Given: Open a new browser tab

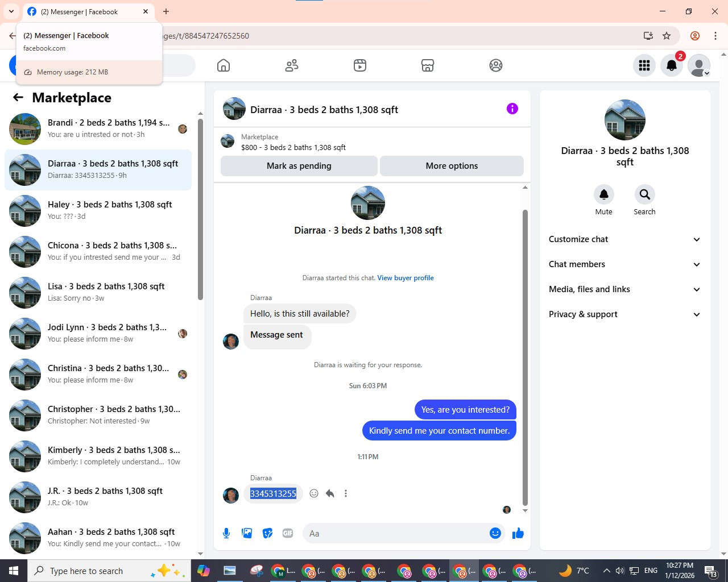Looking at the screenshot, I should pyautogui.click(x=166, y=11).
